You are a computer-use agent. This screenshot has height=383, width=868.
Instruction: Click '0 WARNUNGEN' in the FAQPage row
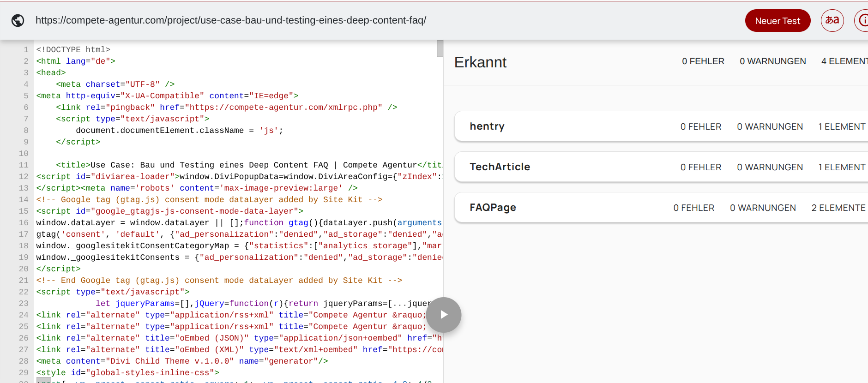(763, 208)
